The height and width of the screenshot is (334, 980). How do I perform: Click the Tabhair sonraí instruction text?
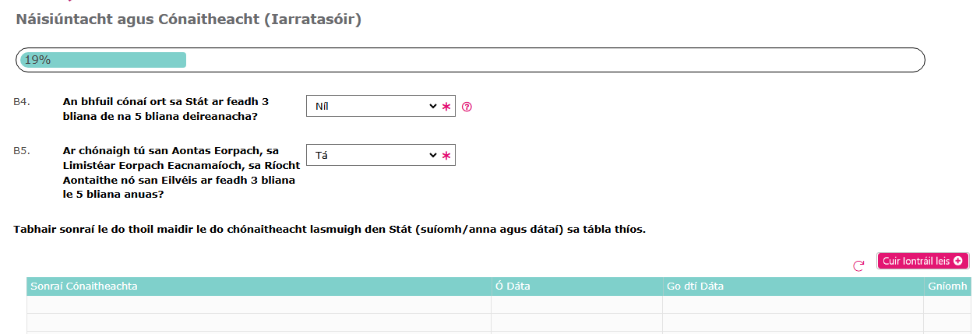[330, 230]
